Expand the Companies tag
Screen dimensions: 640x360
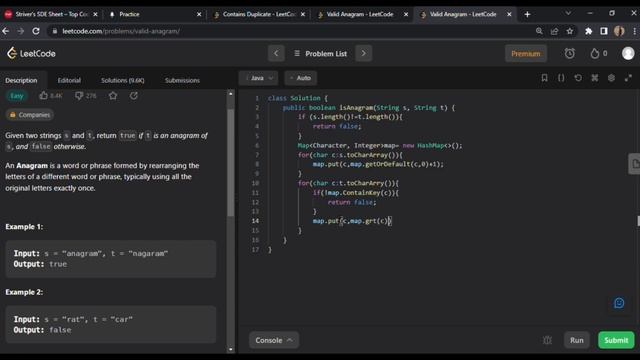[30, 115]
